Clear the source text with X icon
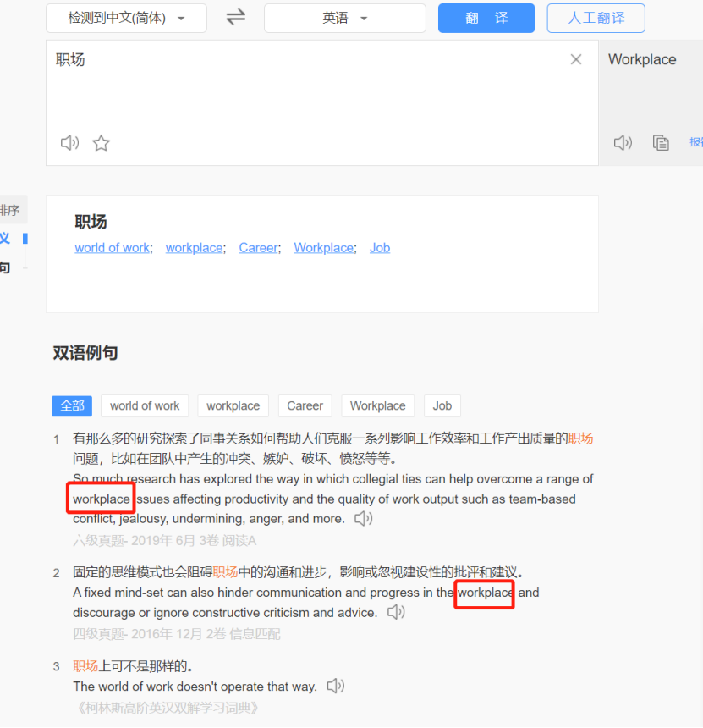The height and width of the screenshot is (728, 703). pyautogui.click(x=576, y=59)
